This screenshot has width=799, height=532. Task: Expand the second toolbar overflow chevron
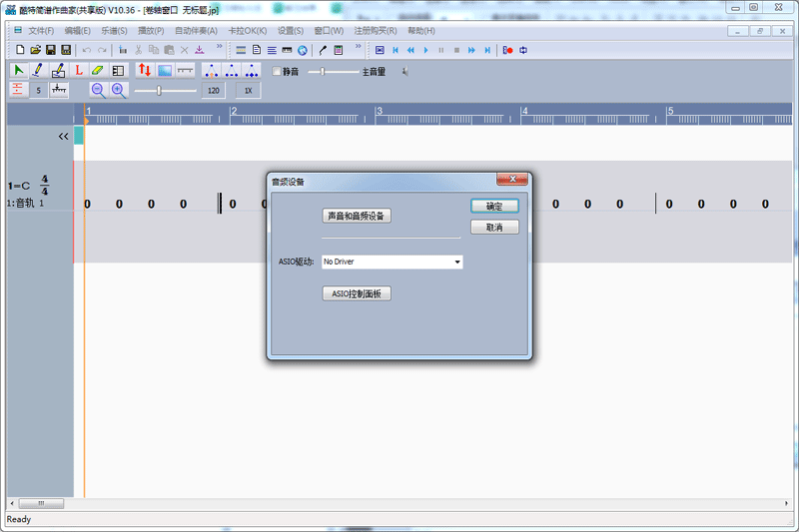pyautogui.click(x=358, y=46)
